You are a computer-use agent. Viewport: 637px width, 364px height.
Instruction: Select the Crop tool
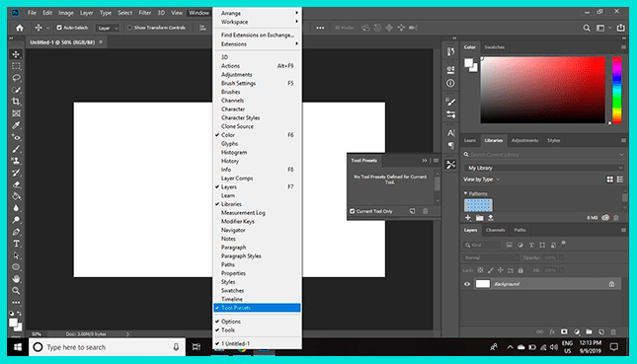click(16, 102)
